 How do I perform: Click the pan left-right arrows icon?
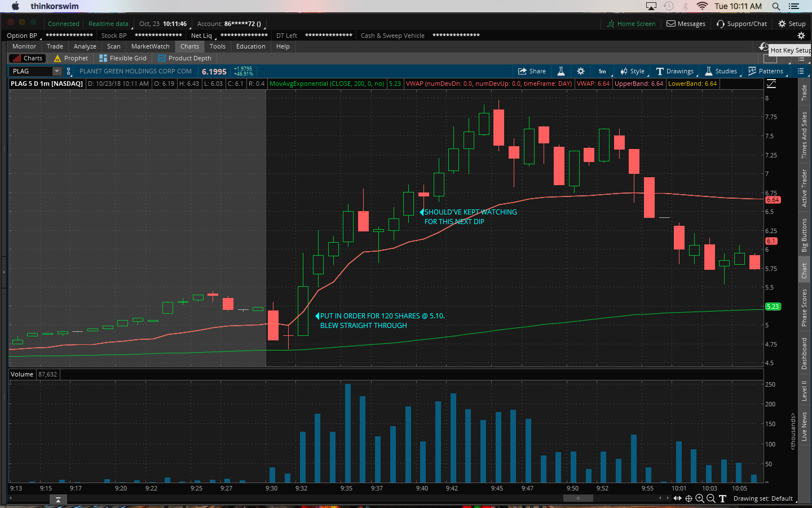click(x=677, y=498)
